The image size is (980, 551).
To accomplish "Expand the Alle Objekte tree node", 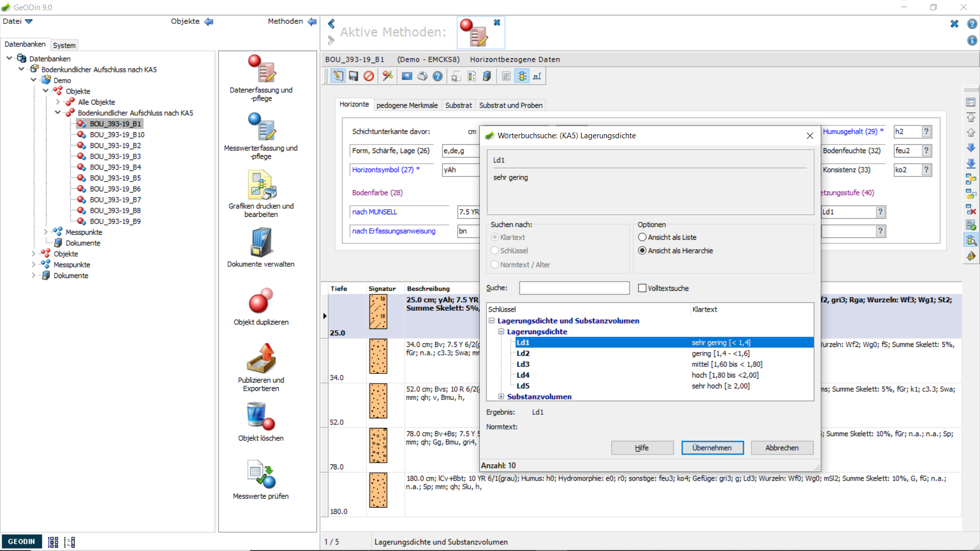I will click(x=58, y=102).
